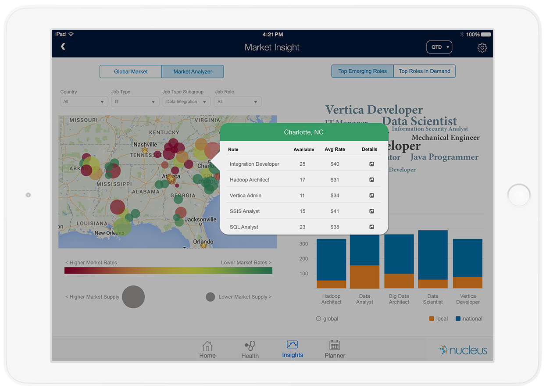Expand the Country dropdown

[x=84, y=102]
